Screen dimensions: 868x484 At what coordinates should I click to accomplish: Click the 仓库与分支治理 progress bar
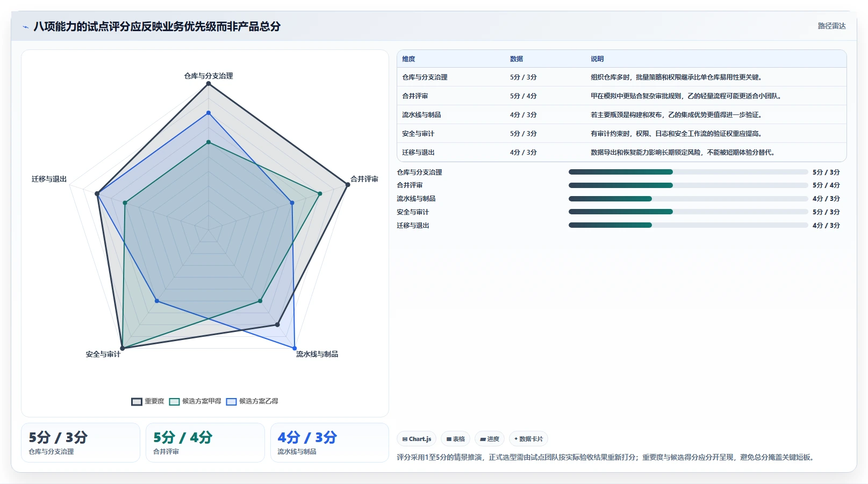(688, 172)
